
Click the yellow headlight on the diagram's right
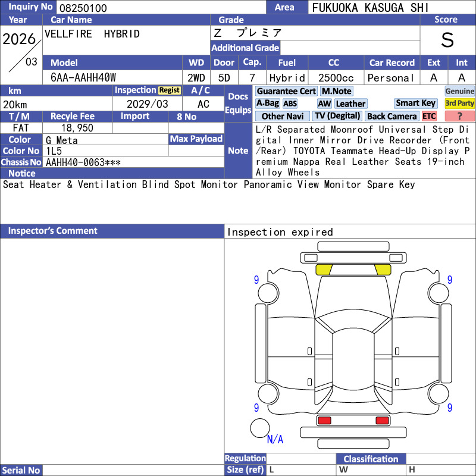coord(383,270)
